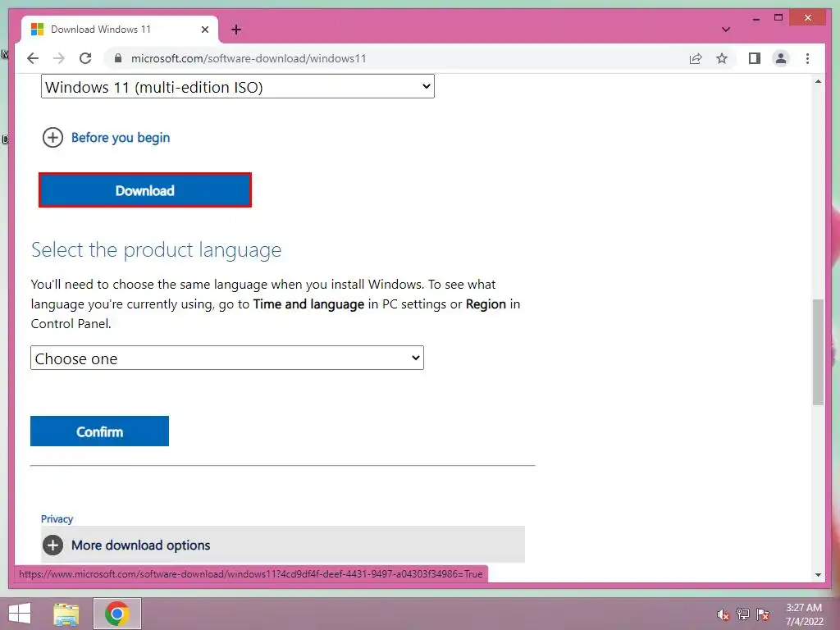Go back with the browser back arrow
This screenshot has width=840, height=630.
[33, 58]
